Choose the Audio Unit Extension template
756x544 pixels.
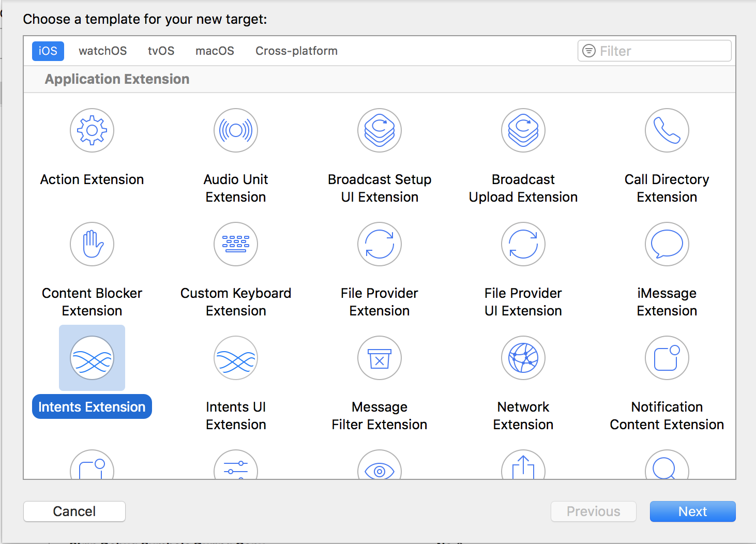236,130
